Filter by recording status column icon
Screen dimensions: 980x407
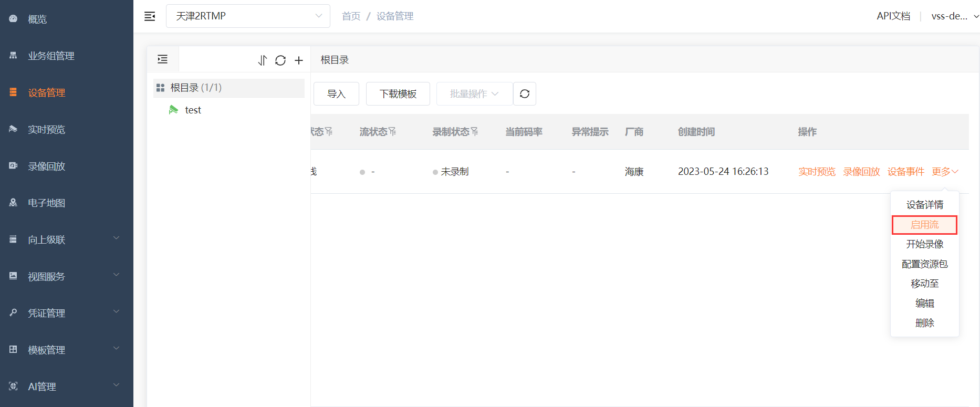coord(475,132)
